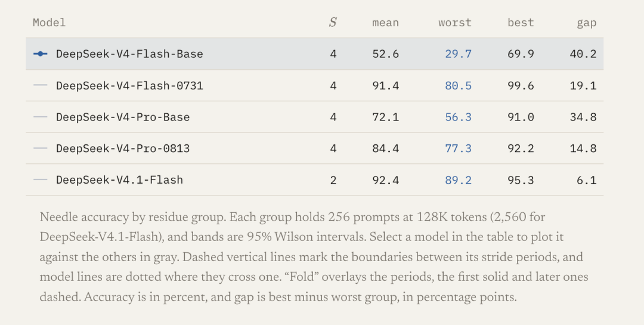
Task: Choose the DeepSeek-V4-Pro-0813 model name
Action: click(x=123, y=148)
